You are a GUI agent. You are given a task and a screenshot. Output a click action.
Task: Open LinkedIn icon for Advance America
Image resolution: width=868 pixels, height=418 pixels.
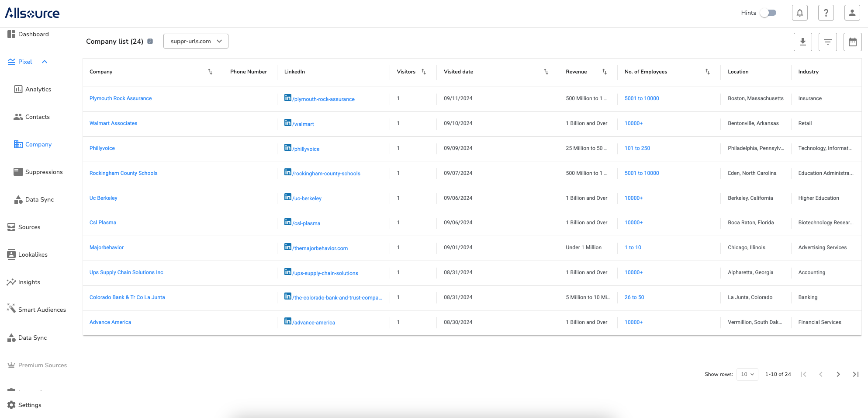click(x=288, y=321)
